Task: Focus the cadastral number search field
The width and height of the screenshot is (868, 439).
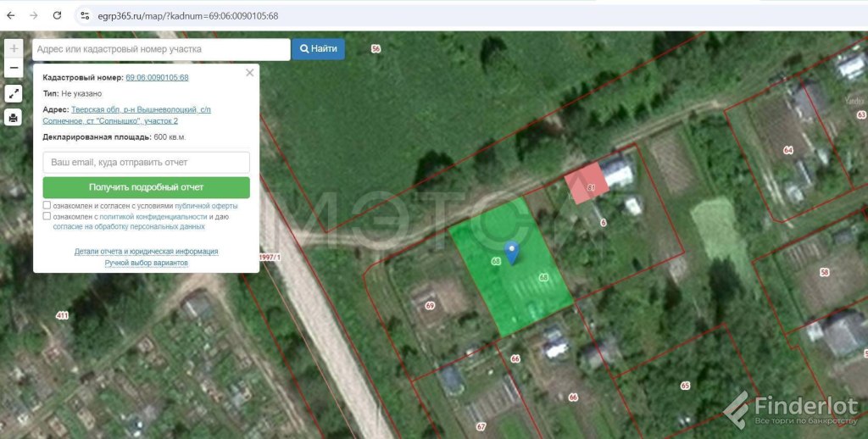Action: [x=161, y=49]
